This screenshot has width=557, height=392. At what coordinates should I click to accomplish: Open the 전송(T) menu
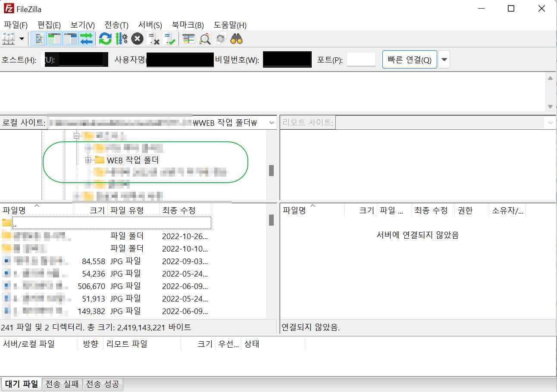(116, 25)
